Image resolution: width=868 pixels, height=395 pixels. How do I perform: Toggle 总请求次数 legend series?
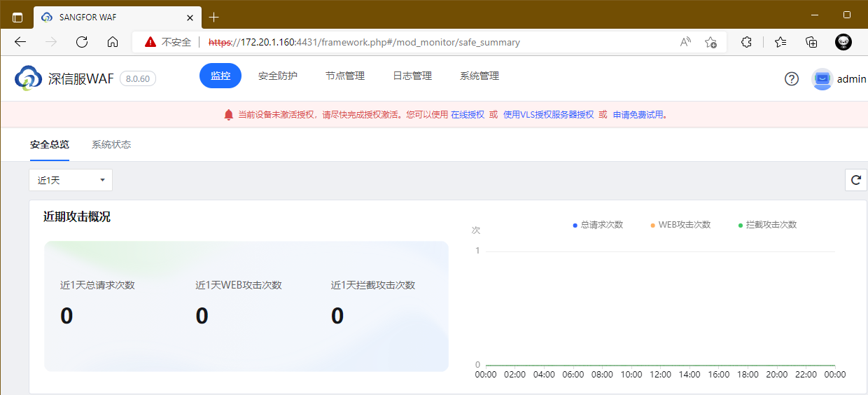pyautogui.click(x=597, y=225)
